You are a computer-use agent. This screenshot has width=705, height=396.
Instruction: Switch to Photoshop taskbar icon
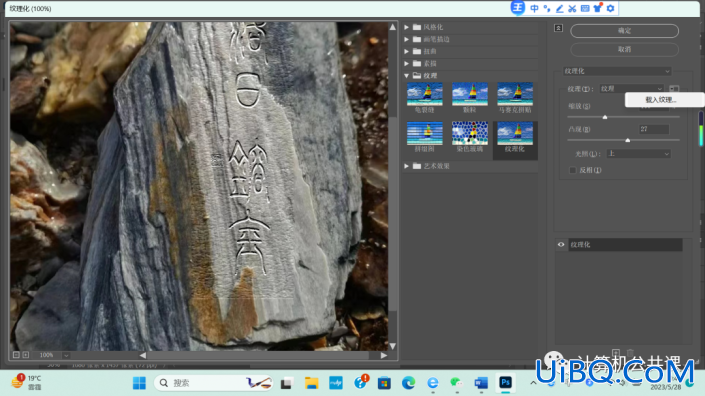pos(505,383)
